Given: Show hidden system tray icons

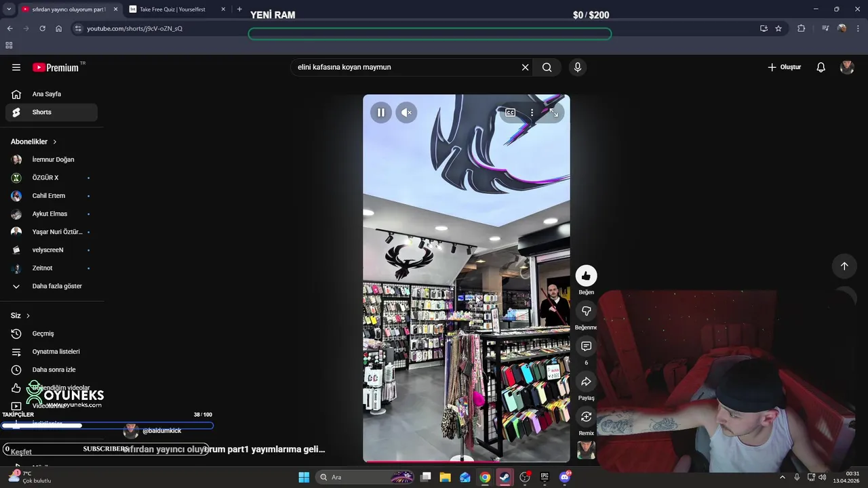Looking at the screenshot, I should [x=783, y=477].
